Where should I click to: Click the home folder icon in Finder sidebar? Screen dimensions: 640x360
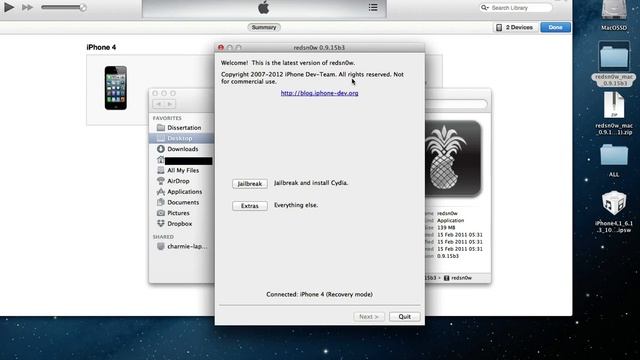click(161, 160)
